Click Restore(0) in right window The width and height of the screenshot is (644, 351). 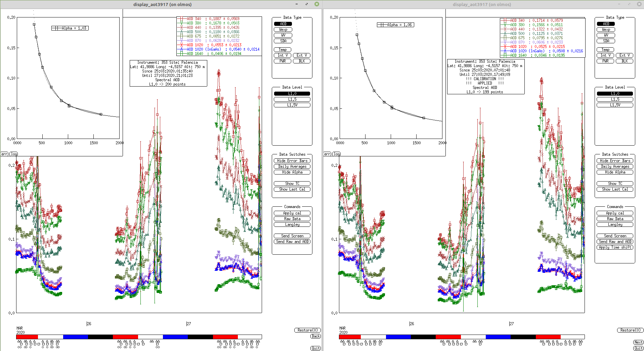(630, 330)
